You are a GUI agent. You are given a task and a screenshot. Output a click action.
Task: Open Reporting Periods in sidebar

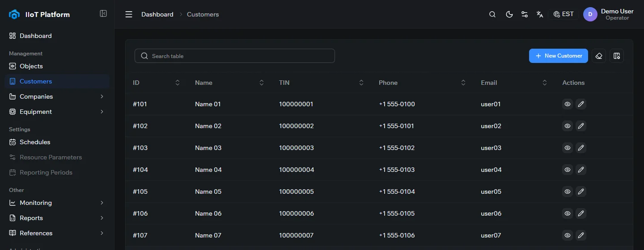[x=57, y=172]
